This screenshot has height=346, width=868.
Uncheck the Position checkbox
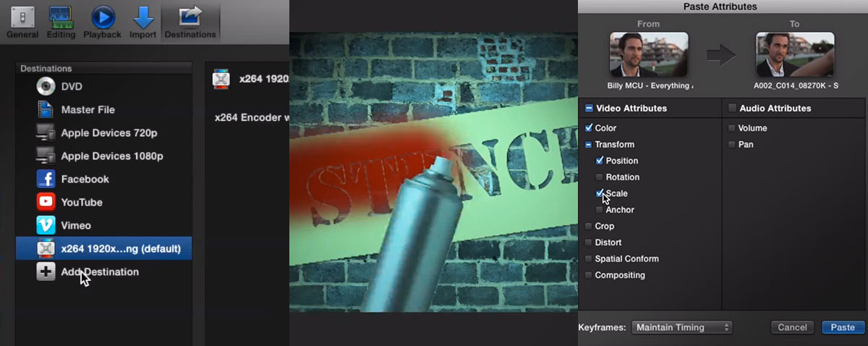(x=599, y=161)
